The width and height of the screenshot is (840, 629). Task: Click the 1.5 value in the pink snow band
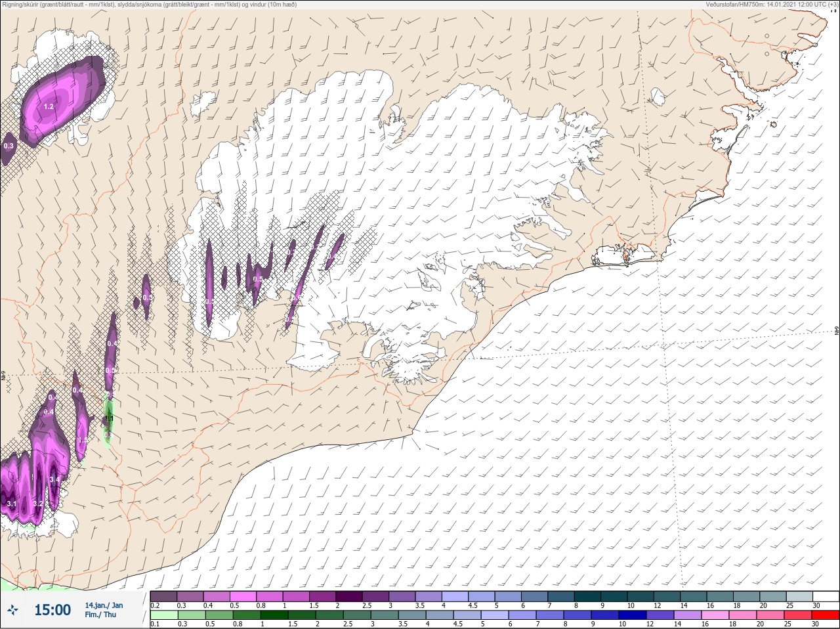tap(82, 441)
